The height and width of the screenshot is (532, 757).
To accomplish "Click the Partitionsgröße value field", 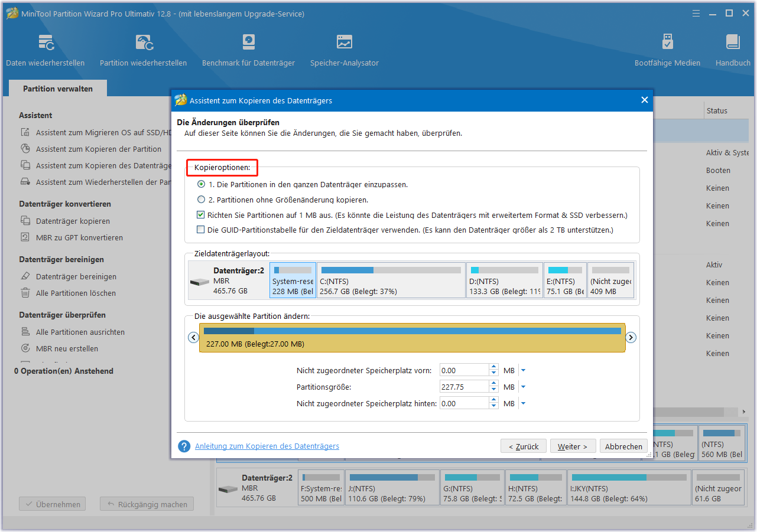I will [x=464, y=387].
